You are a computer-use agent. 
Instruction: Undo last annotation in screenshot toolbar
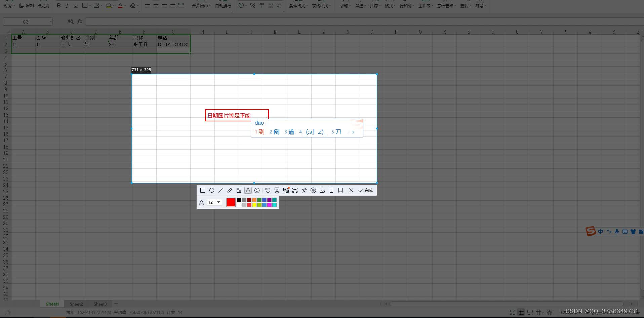(x=268, y=190)
